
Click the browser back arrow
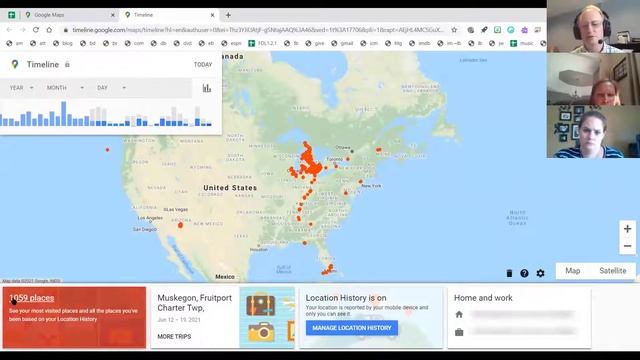[x=9, y=30]
